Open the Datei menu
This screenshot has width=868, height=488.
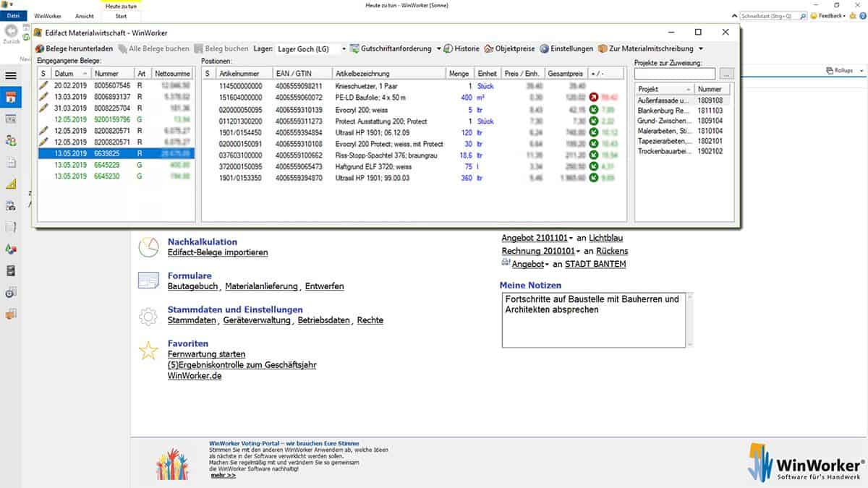[14, 15]
